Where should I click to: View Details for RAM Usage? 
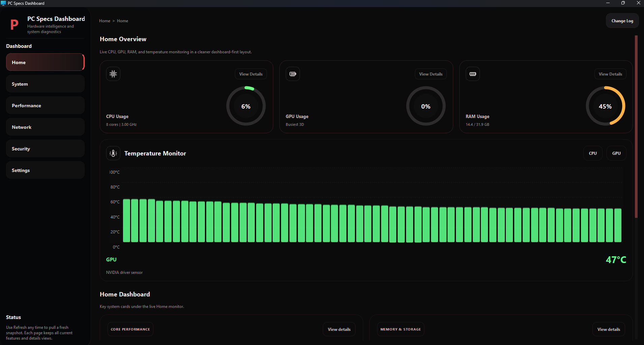click(610, 74)
